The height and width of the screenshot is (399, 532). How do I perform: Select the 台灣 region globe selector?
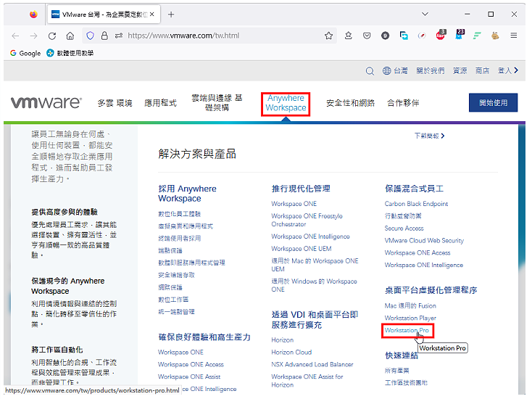(x=395, y=70)
